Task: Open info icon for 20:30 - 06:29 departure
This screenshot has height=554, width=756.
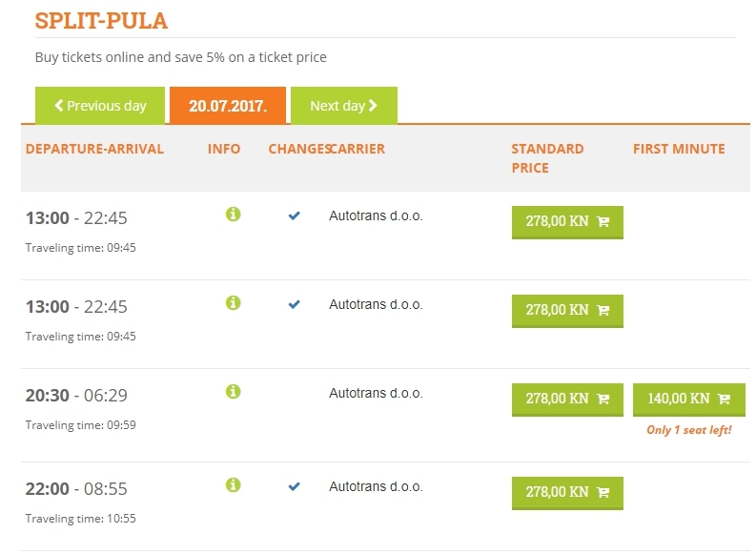Action: (x=233, y=392)
